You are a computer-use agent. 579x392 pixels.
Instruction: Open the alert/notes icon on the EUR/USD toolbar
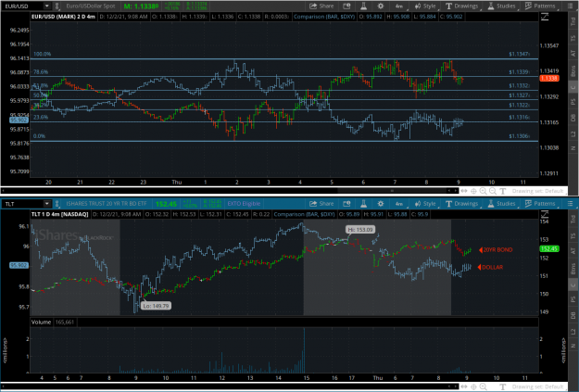[346, 6]
